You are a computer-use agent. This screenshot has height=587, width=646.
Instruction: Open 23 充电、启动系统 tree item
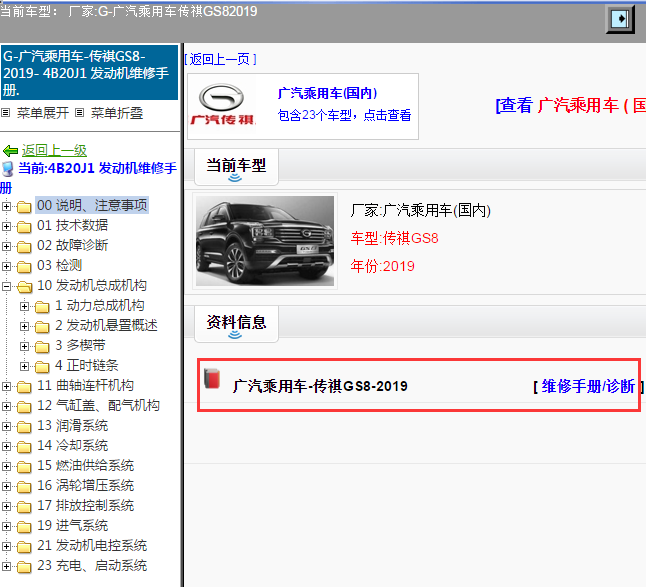click(92, 566)
